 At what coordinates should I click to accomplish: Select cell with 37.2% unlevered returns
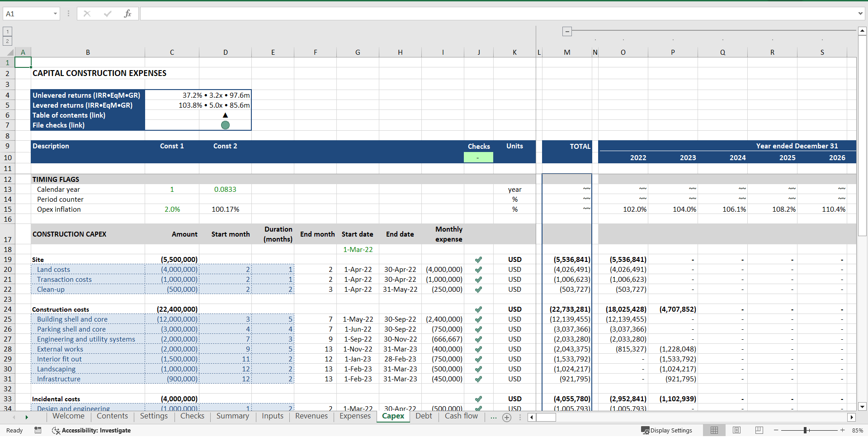click(x=198, y=95)
